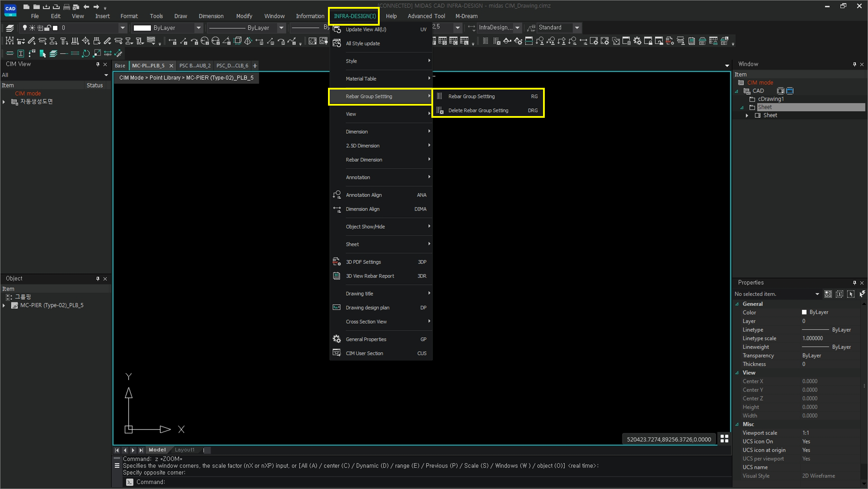Click the Color ByLayer swatch in Properties

pyautogui.click(x=804, y=312)
